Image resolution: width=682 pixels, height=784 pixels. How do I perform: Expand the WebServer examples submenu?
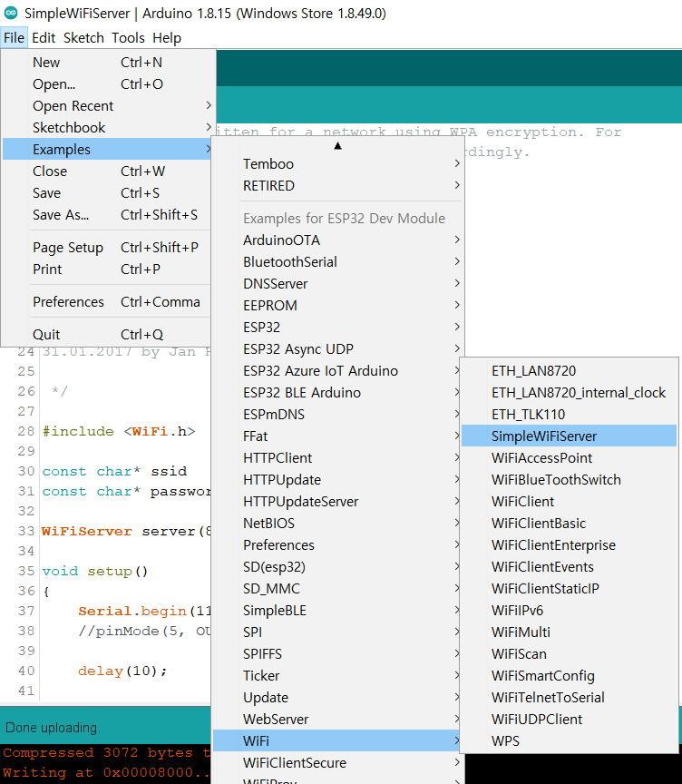pos(276,720)
